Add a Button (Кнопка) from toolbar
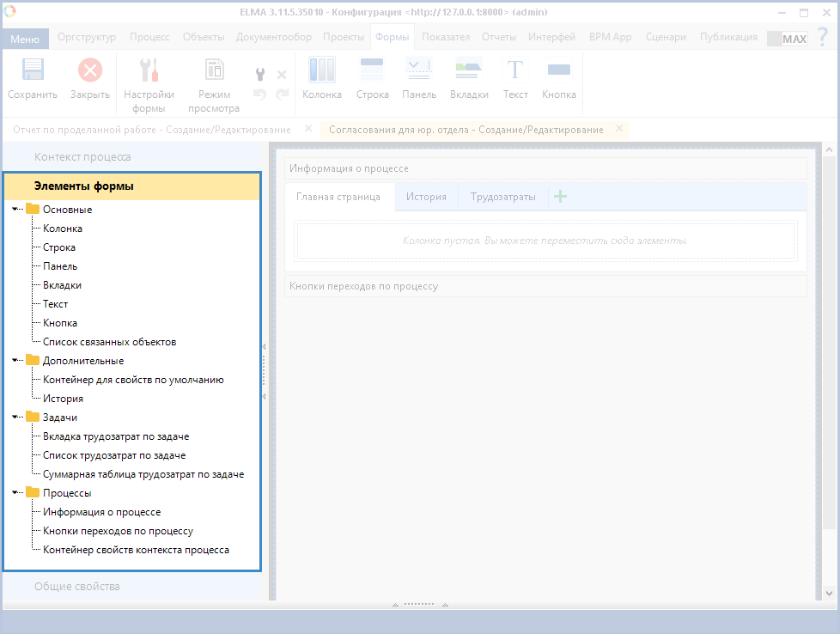The height and width of the screenshot is (634, 840). 559,70
